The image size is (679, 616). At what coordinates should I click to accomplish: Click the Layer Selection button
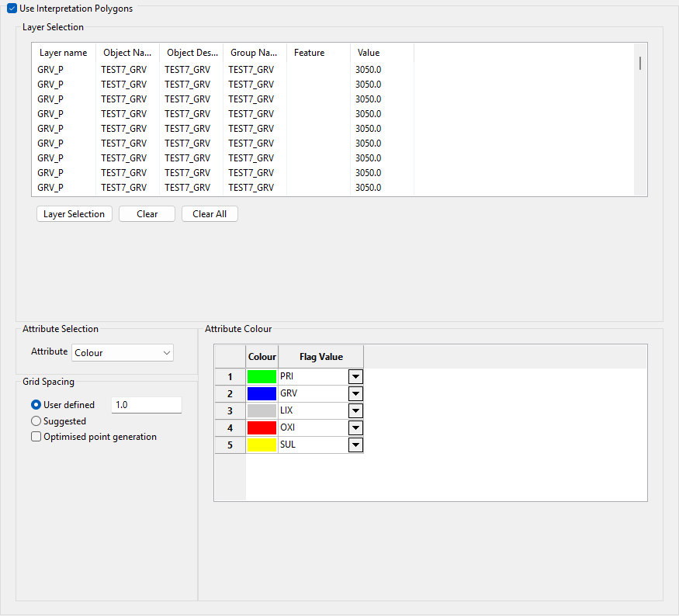pyautogui.click(x=74, y=214)
